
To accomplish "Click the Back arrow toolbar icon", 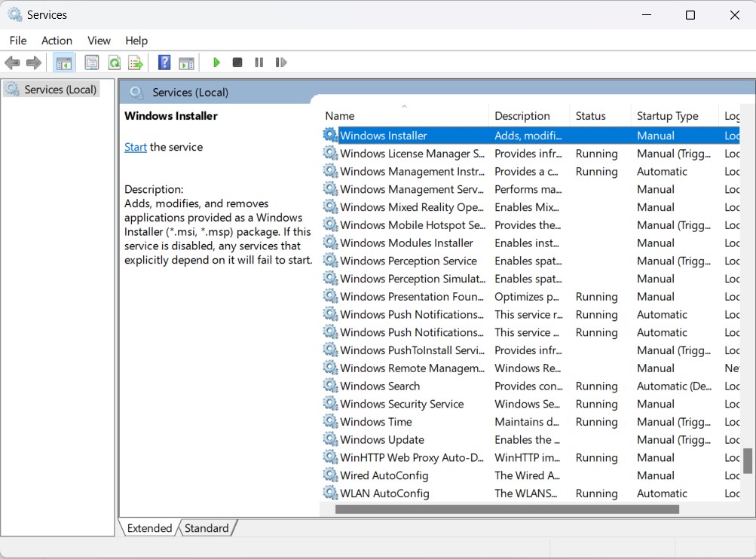I will (12, 63).
